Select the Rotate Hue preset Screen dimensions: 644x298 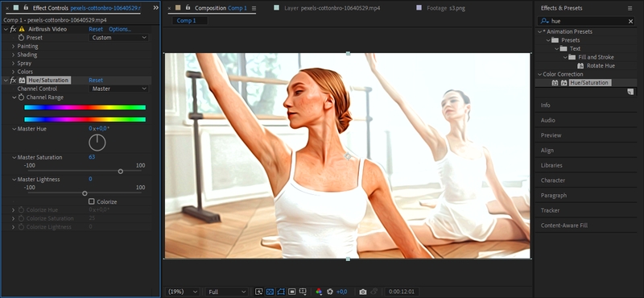click(601, 66)
